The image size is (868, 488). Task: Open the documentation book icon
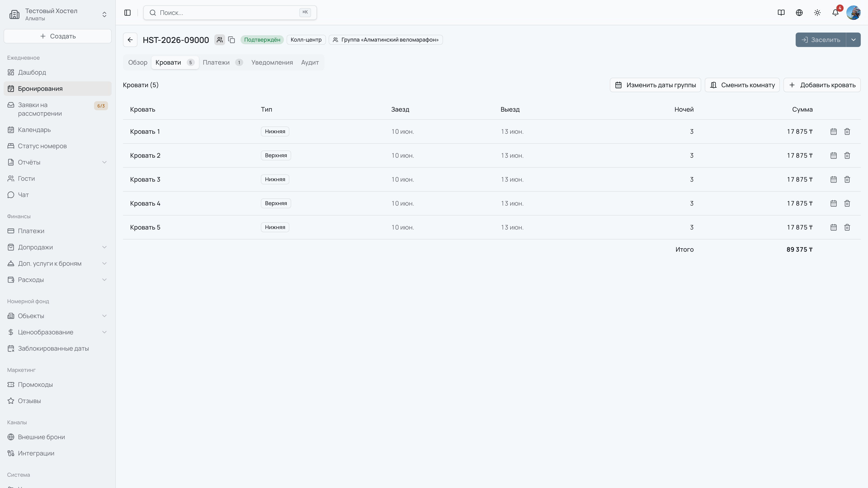coord(781,12)
